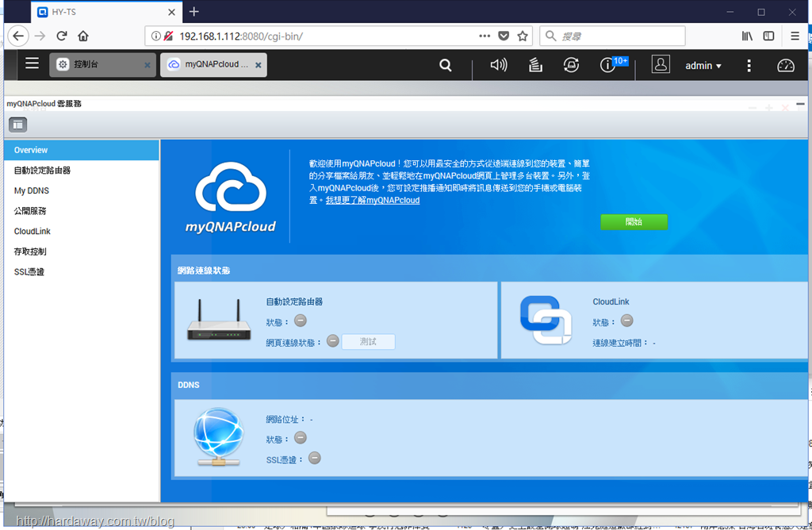
Task: Click the Firefox 搜尋 search box
Action: coord(612,36)
